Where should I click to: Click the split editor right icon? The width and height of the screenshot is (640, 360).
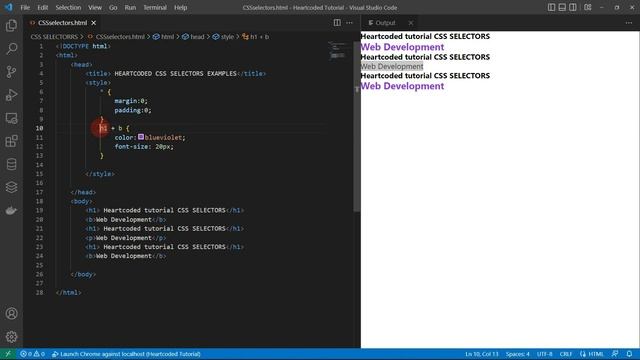pos(337,23)
